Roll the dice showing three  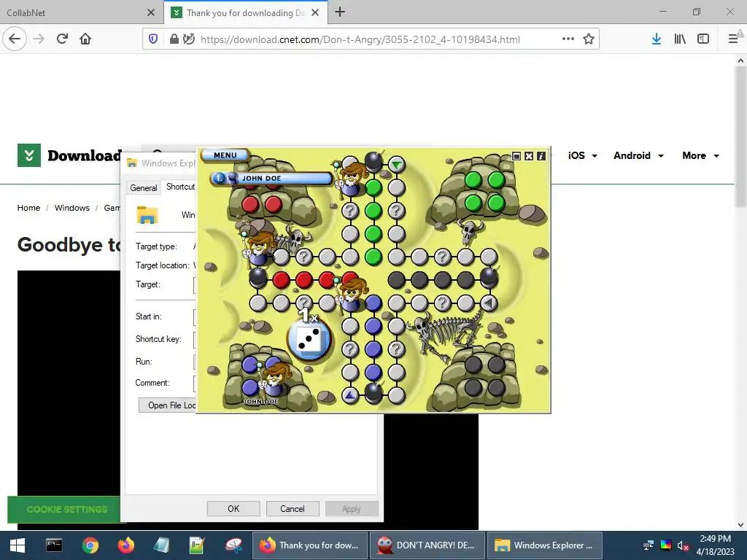(x=309, y=340)
